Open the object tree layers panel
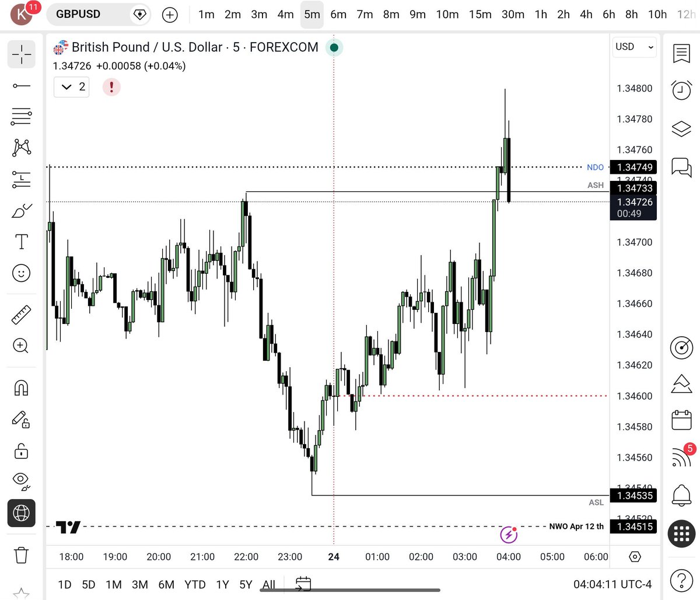This screenshot has height=600, width=700. 681,128
